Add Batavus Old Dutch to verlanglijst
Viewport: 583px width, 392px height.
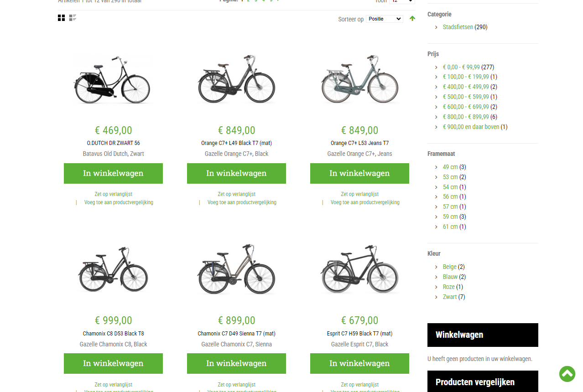point(113,194)
